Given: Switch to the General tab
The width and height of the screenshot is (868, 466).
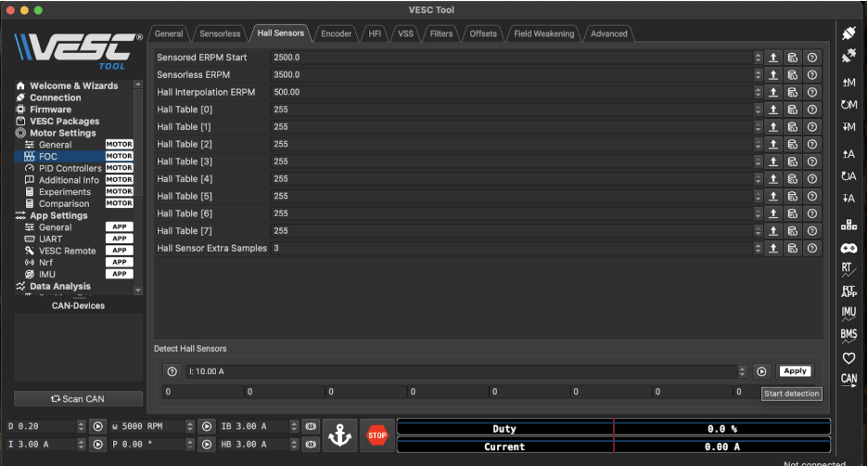Looking at the screenshot, I should [x=169, y=33].
